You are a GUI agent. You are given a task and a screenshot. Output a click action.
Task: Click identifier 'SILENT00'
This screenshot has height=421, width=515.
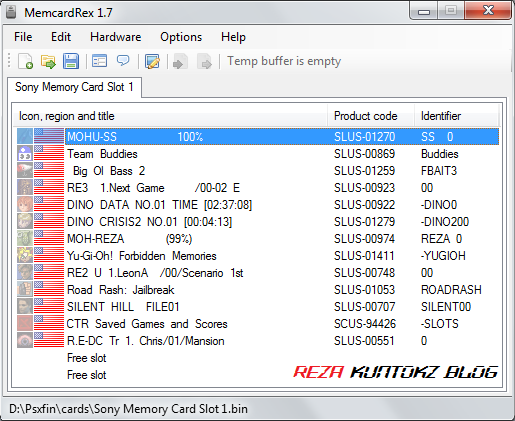tap(446, 307)
